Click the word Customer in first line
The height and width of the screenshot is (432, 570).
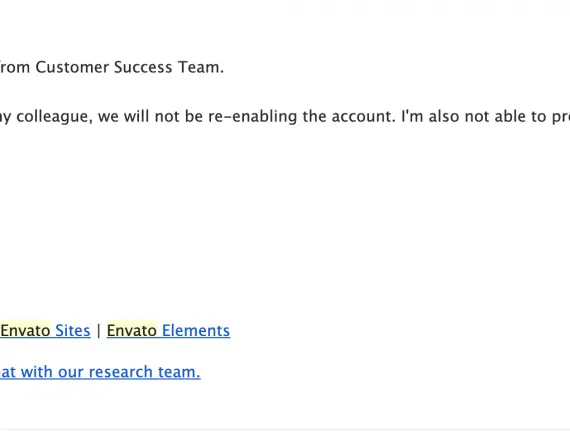point(72,67)
